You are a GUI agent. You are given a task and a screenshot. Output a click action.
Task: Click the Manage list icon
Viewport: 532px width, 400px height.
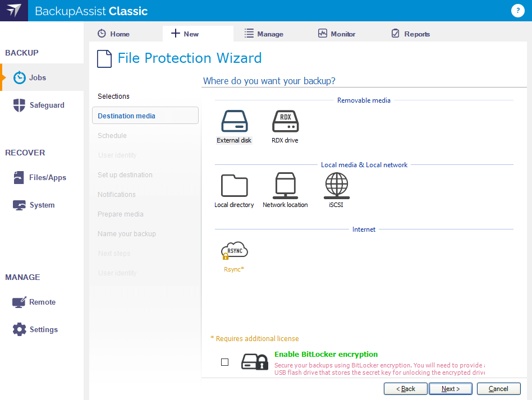click(x=249, y=33)
